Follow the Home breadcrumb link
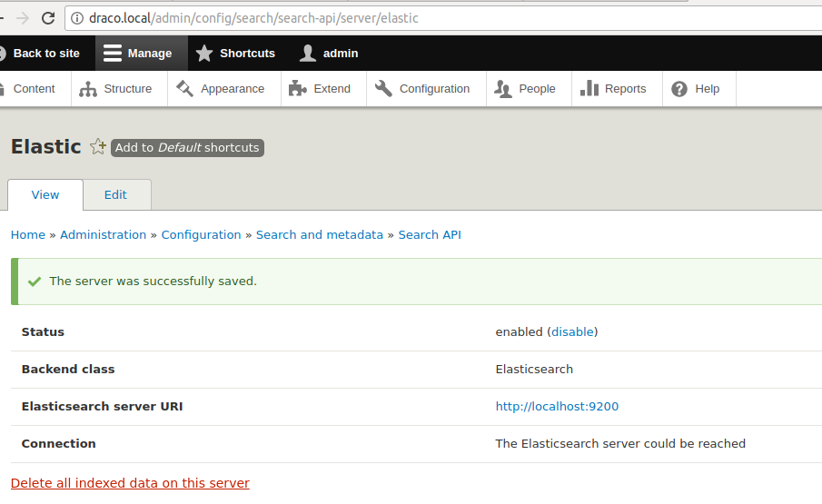822x504 pixels. [x=28, y=234]
